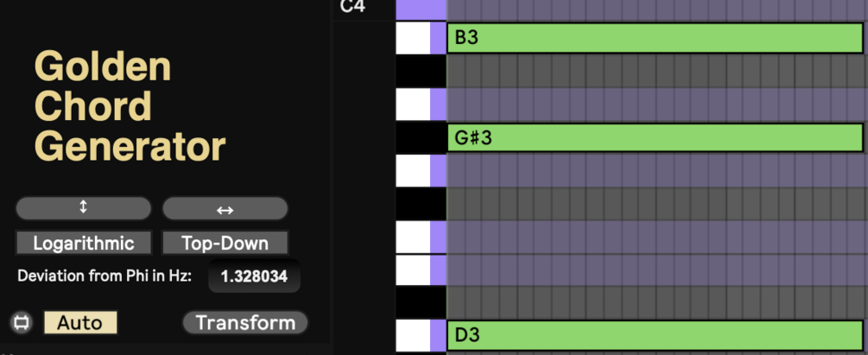This screenshot has width=868, height=355.
Task: Click the Golden Chord Generator title
Action: [130, 107]
